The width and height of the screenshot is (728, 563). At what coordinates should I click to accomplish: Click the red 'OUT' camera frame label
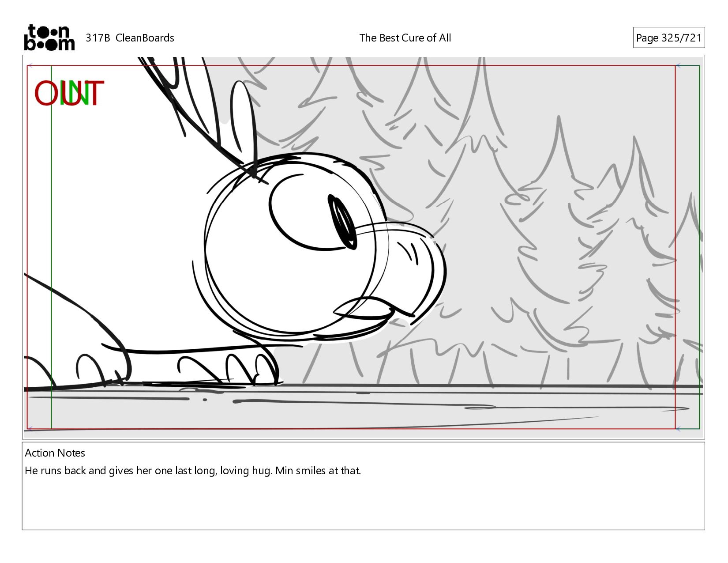(x=69, y=94)
